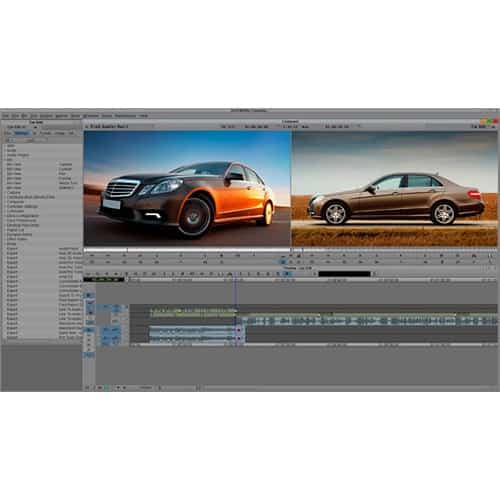This screenshot has width=500, height=500.
Task: Click the position bar under record monitor
Action: click(x=395, y=250)
